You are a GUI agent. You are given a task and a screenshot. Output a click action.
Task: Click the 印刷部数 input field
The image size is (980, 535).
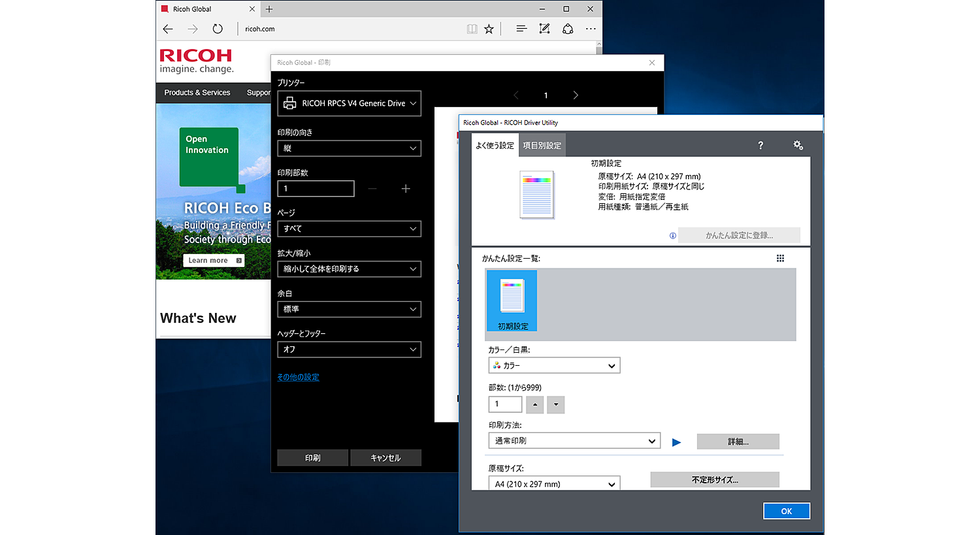(x=316, y=188)
